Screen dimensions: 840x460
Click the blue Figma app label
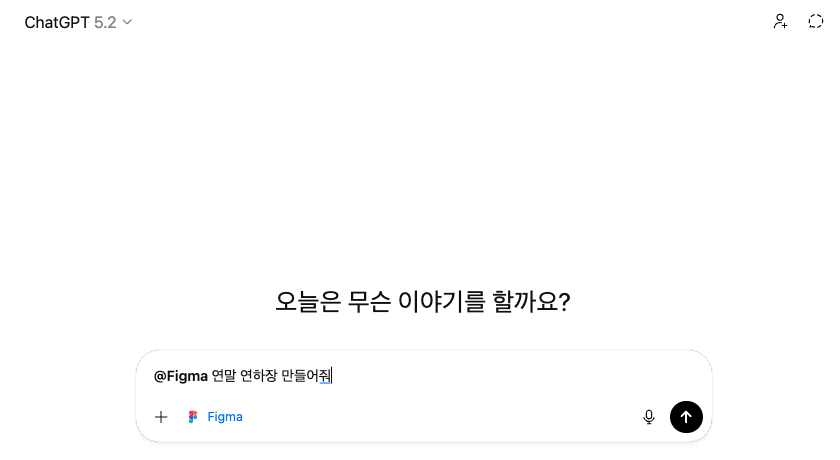(225, 417)
